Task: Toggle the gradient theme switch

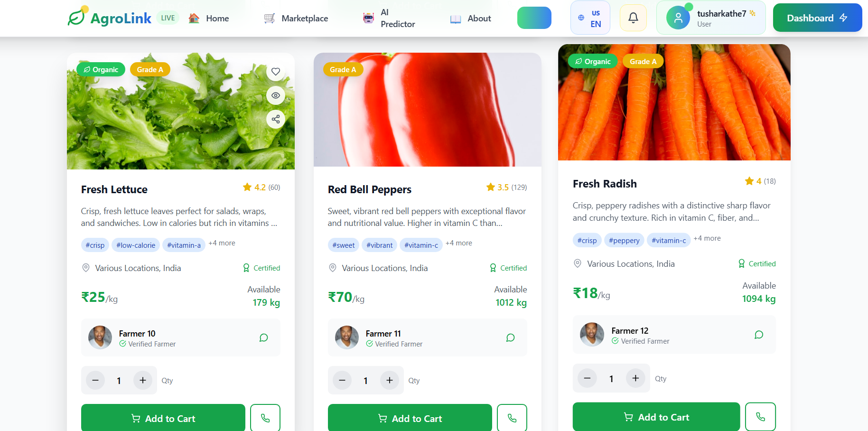Action: coord(534,18)
